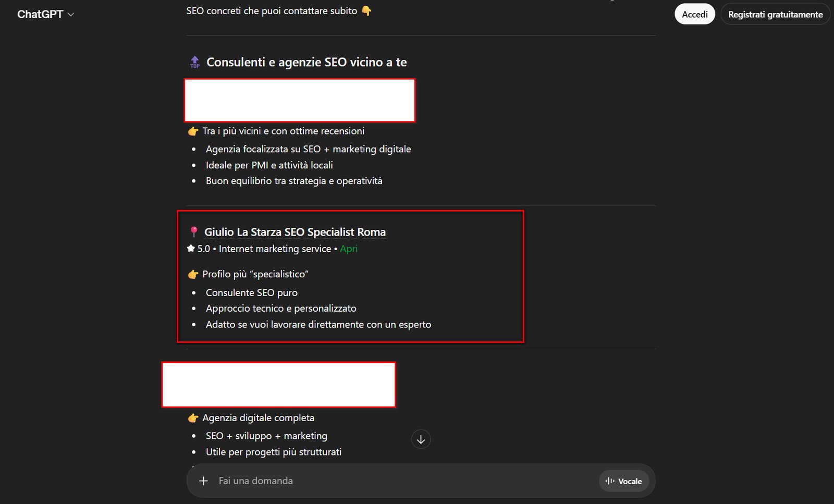This screenshot has width=834, height=504.
Task: Click the Accedi login button
Action: pos(694,15)
